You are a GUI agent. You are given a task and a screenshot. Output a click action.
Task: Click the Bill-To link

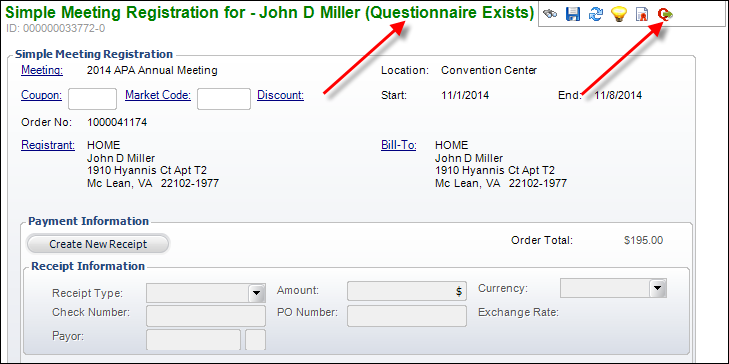coord(398,145)
